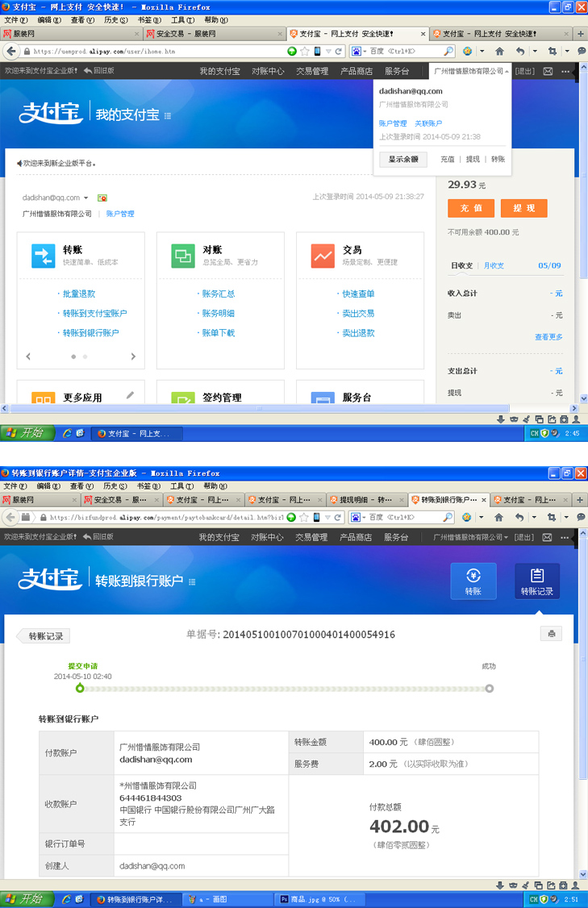The width and height of the screenshot is (588, 908).
Task: Click the search magnifier in the 我的支付宝 window
Action: pyautogui.click(x=448, y=52)
